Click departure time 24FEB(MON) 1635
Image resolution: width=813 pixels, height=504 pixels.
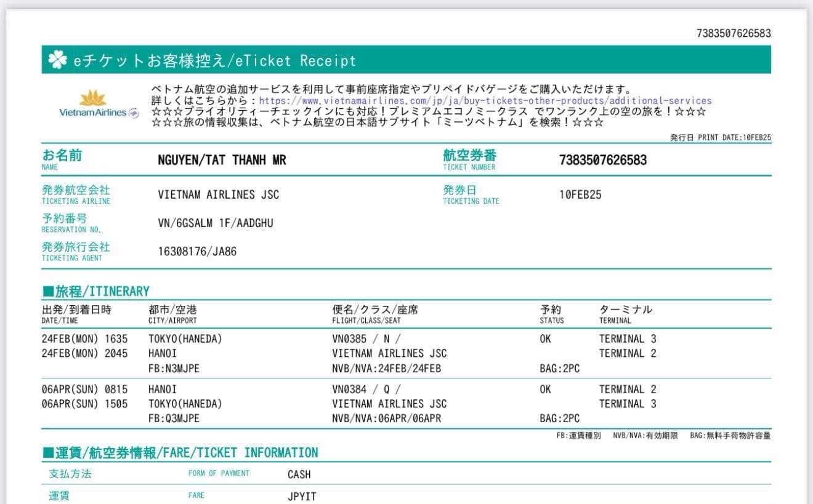[84, 339]
